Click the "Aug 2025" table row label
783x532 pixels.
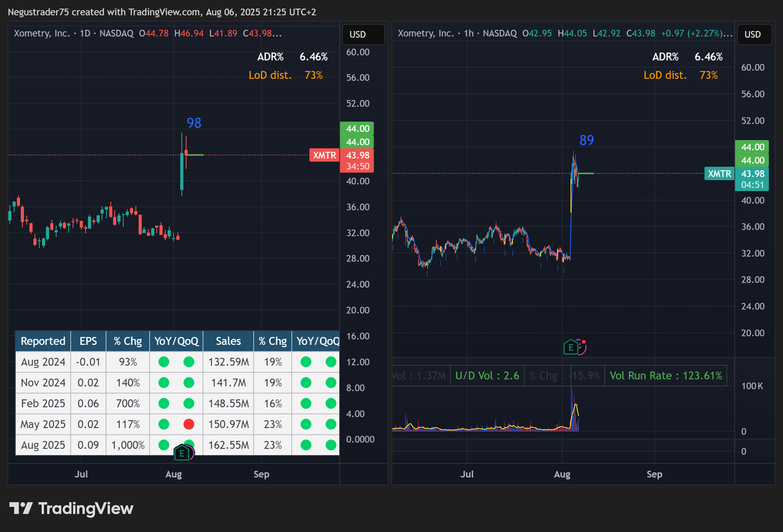coord(43,445)
